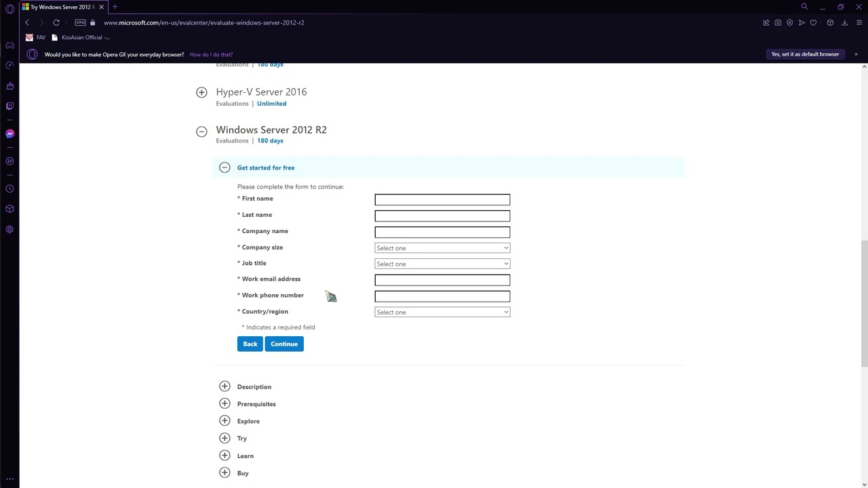Collapse 'Get started for free' section
Viewport: 868px width, 488px height.
224,167
